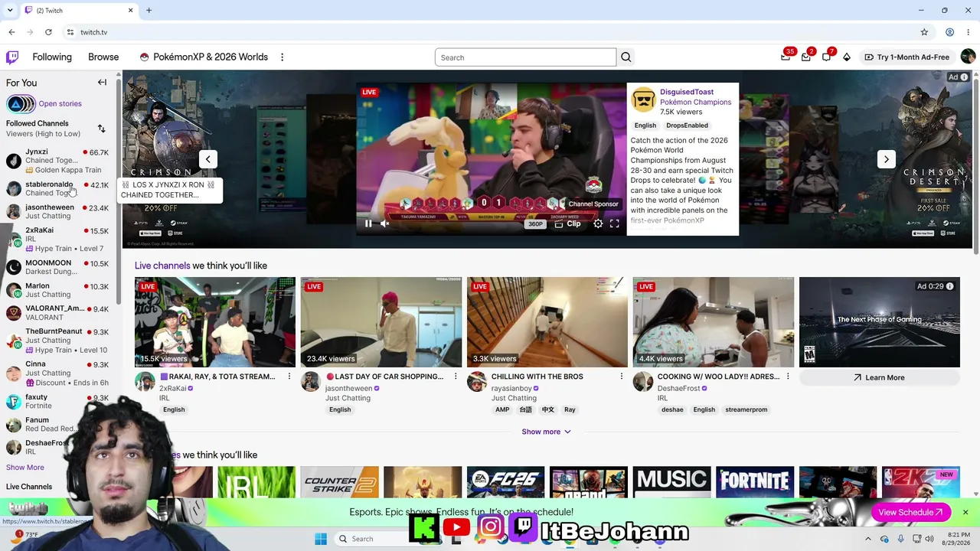Open the jasontheween car shopping stream thumbnail
Image resolution: width=980 pixels, height=551 pixels.
pyautogui.click(x=381, y=322)
